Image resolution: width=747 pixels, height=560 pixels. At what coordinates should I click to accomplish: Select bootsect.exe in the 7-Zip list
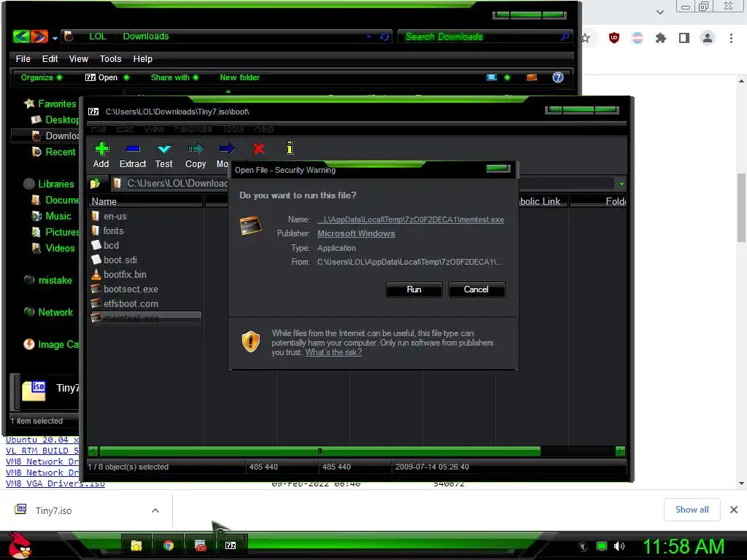[x=125, y=289]
